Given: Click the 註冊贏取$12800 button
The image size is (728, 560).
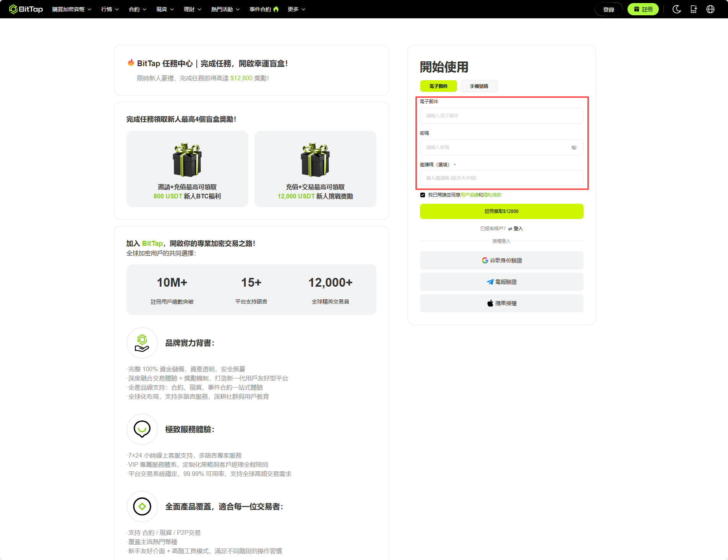Looking at the screenshot, I should [502, 211].
